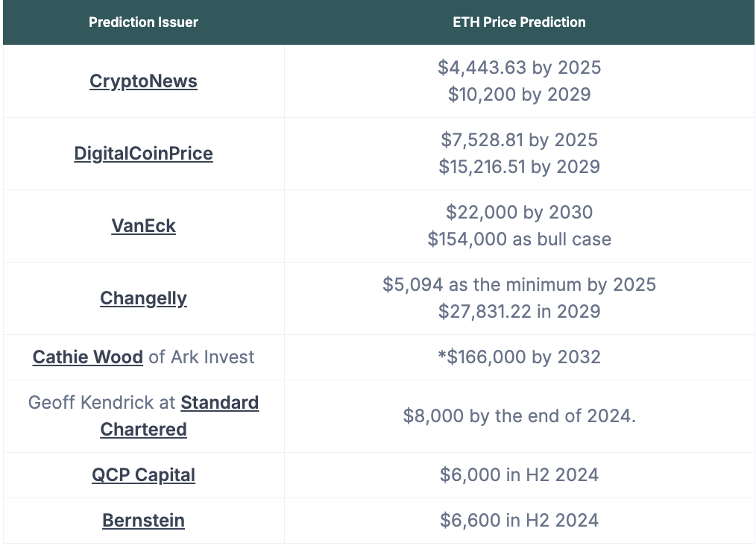Click the "of Ark Invest" text
Viewport: 756px width, 546px height.
click(201, 357)
